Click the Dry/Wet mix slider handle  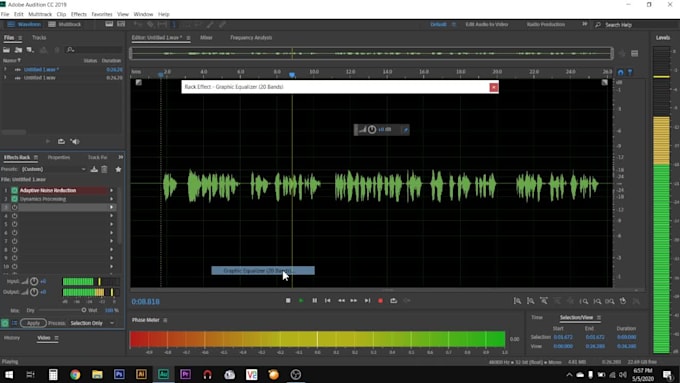coord(84,310)
